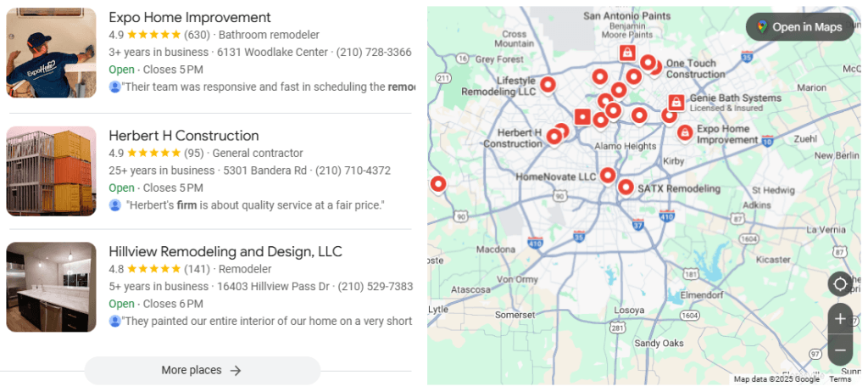Show more places in the list
Image resolution: width=868 pixels, height=392 pixels.
(202, 370)
